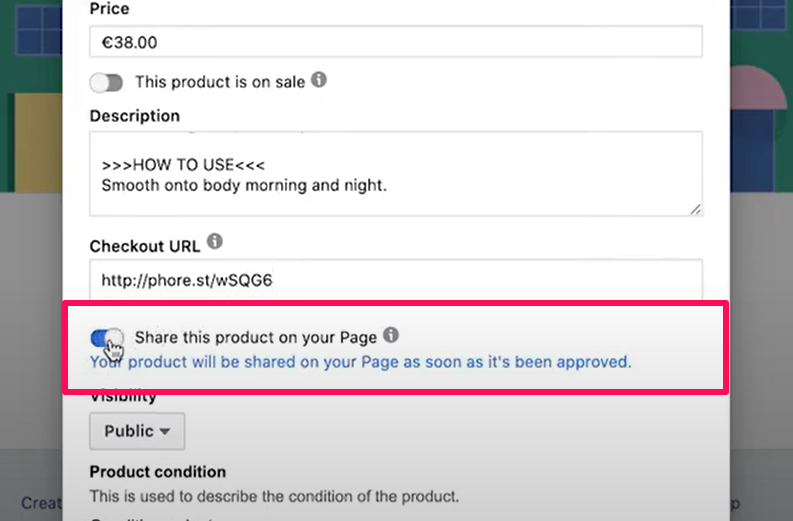Click the info icon beside "This product is on sale"

click(319, 79)
